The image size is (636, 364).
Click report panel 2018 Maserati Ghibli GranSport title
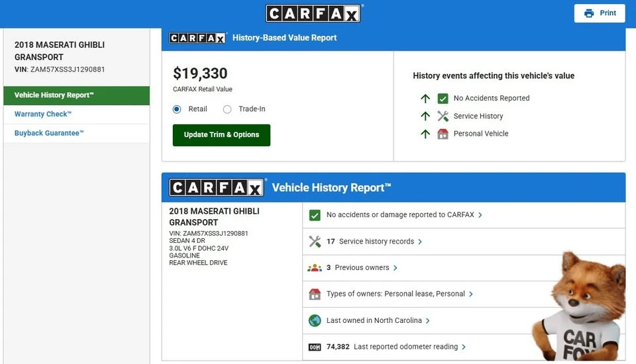214,217
